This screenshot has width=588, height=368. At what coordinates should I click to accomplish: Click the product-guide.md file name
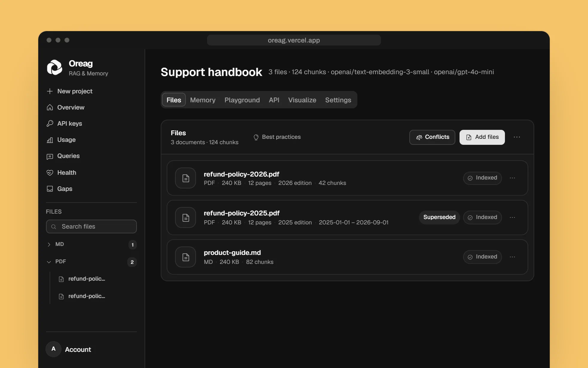(232, 252)
